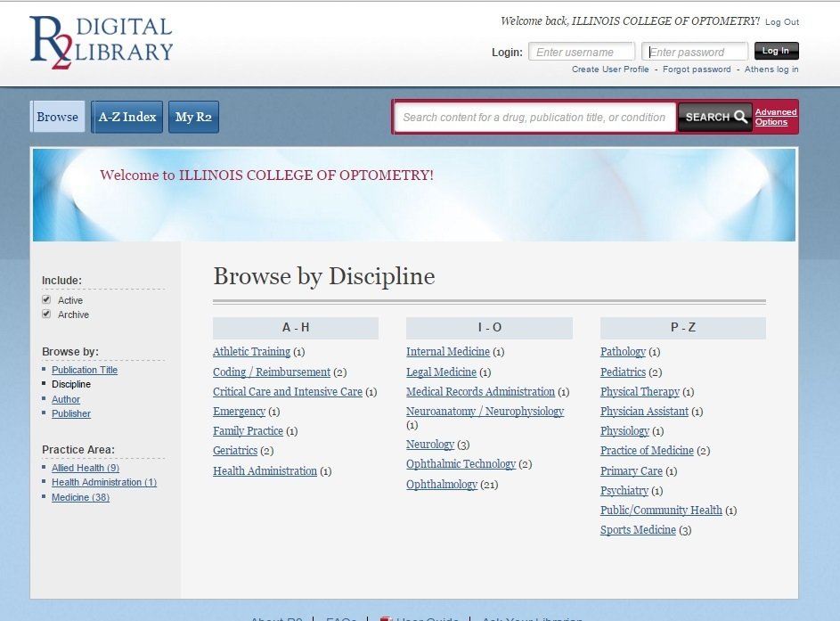
Task: Click the R2 Digital Library logo
Action: click(x=101, y=42)
